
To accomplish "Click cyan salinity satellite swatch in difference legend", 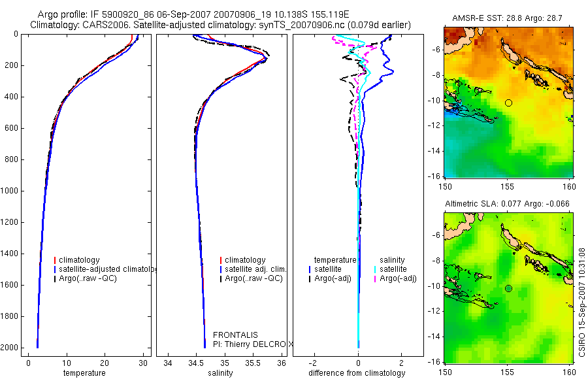I will click(375, 269).
